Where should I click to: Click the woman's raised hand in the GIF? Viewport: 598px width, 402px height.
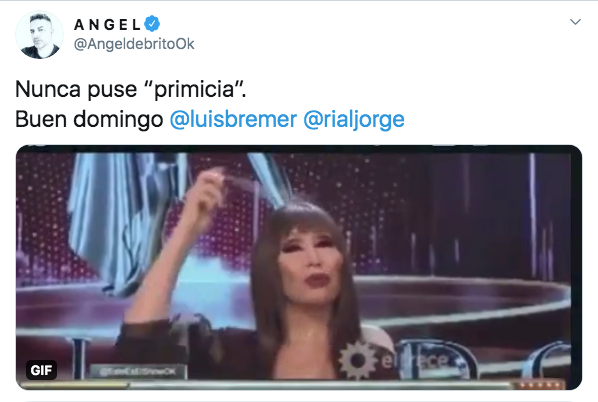208,195
